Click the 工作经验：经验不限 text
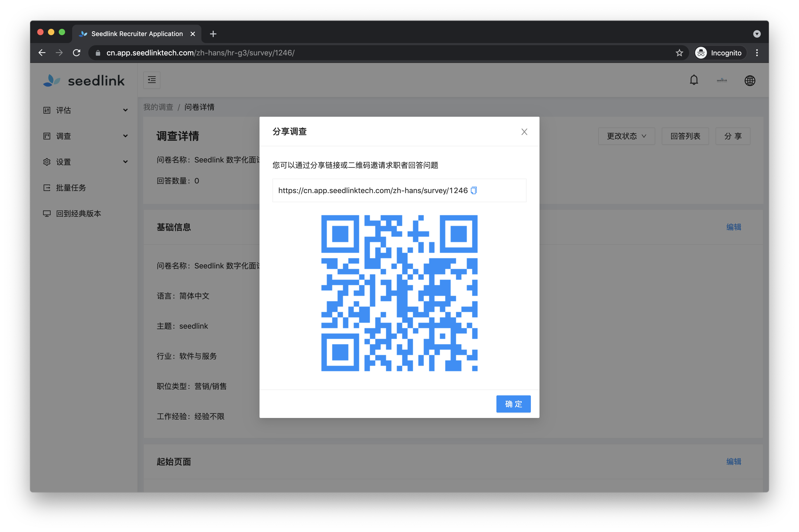The height and width of the screenshot is (532, 799). 190,416
